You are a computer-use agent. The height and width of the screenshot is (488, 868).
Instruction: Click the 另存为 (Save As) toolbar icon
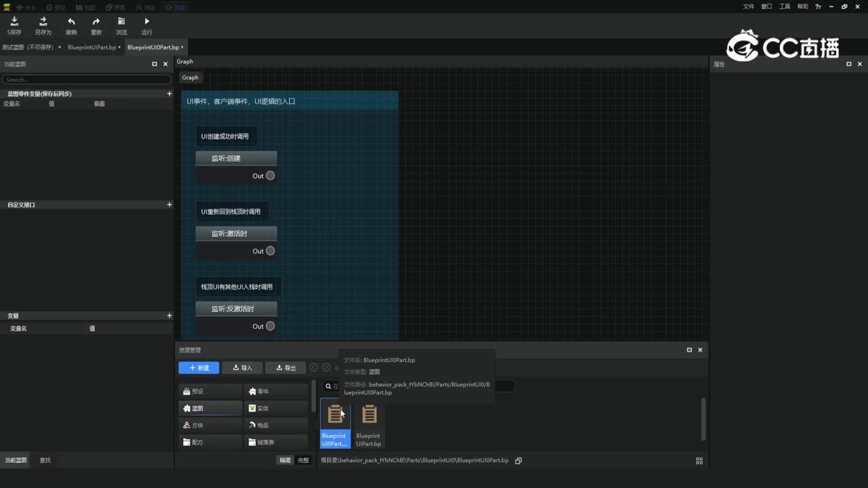[x=43, y=26]
